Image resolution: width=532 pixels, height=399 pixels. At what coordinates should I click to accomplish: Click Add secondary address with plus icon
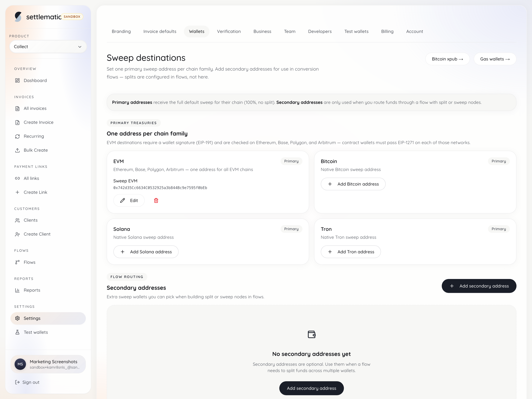pos(479,286)
